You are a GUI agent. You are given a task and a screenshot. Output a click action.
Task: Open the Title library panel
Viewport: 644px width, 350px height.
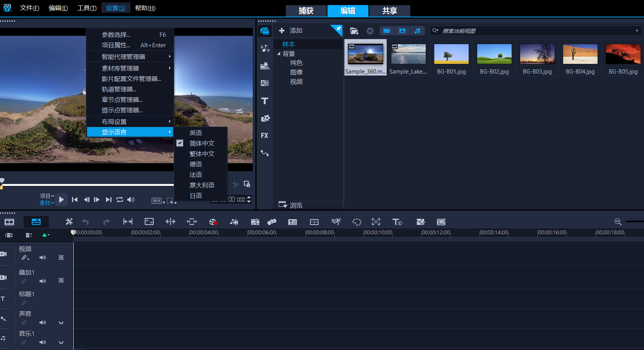point(265,101)
